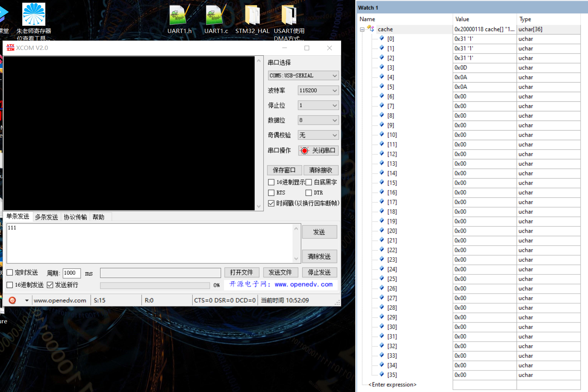This screenshot has width=588, height=392.
Task: Open the COM5:USB-SERIAL port dropdown
Action: (x=303, y=76)
